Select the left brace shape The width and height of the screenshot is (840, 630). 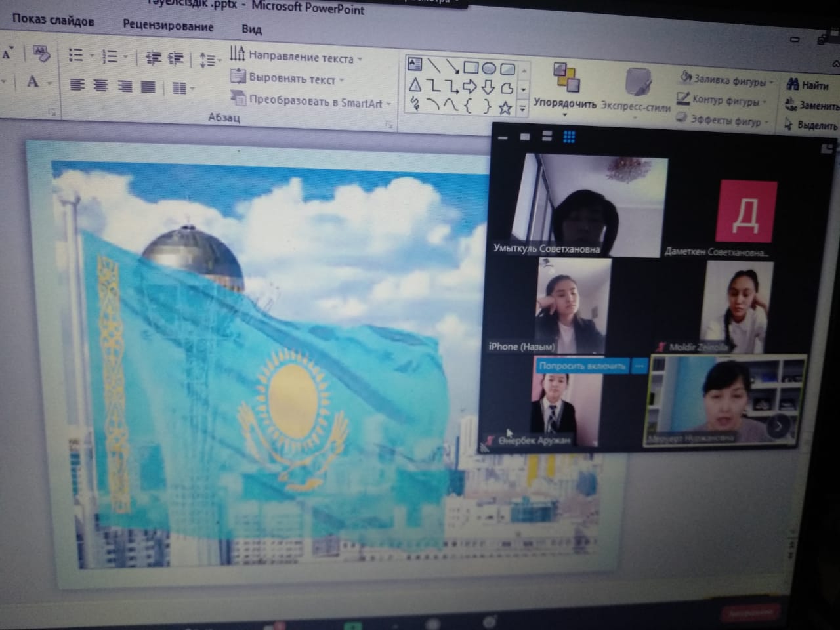[x=469, y=106]
